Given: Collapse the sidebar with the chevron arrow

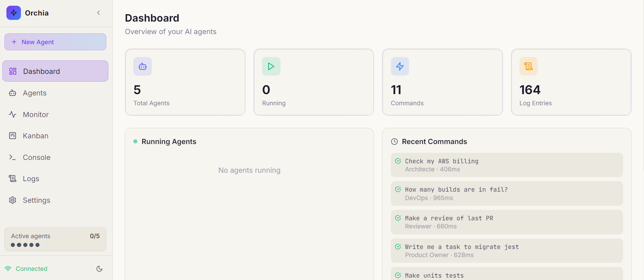Looking at the screenshot, I should (x=99, y=13).
